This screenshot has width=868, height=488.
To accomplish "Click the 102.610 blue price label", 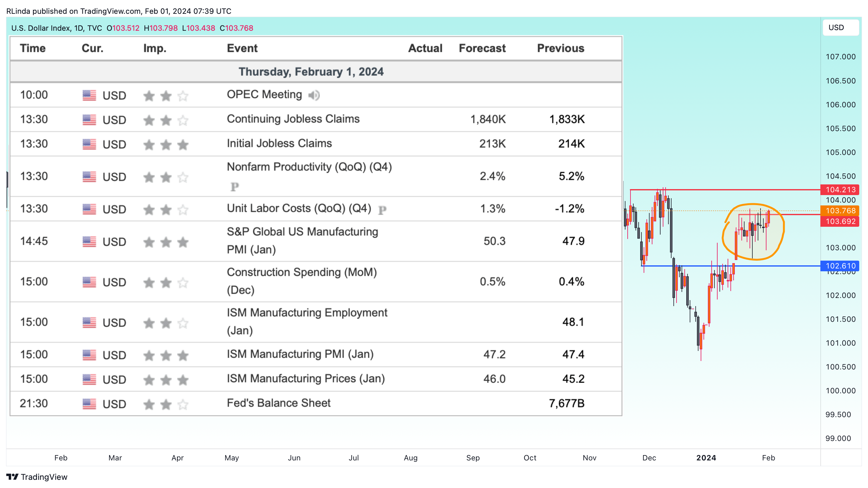I will point(840,266).
